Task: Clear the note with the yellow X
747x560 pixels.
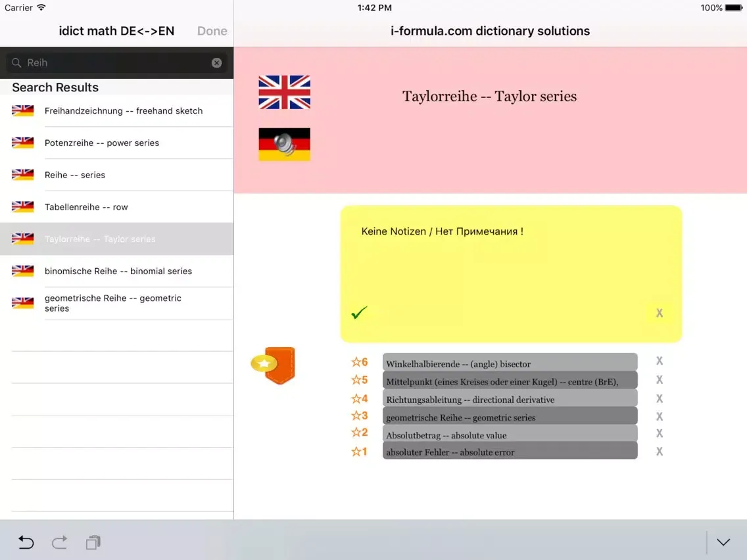Action: click(660, 313)
